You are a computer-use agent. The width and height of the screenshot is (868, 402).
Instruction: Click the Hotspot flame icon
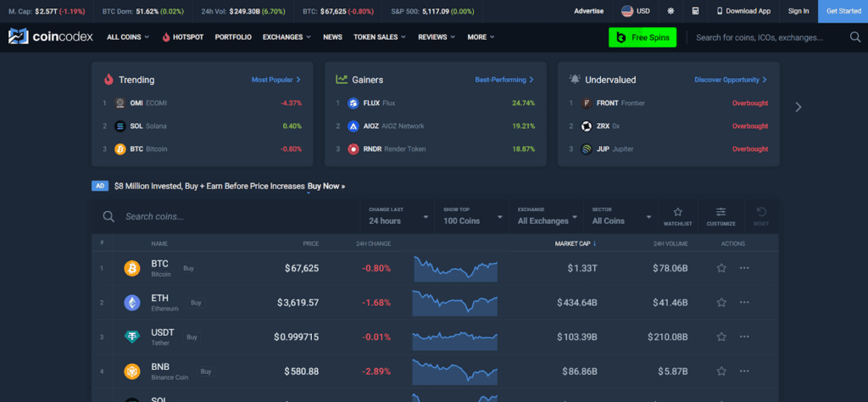(166, 37)
